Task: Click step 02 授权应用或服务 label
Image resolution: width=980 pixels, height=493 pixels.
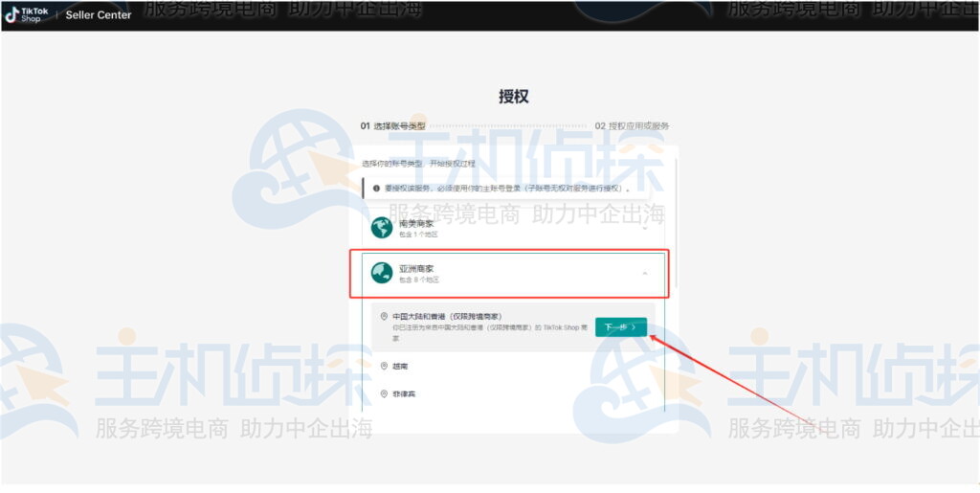Action: point(632,125)
